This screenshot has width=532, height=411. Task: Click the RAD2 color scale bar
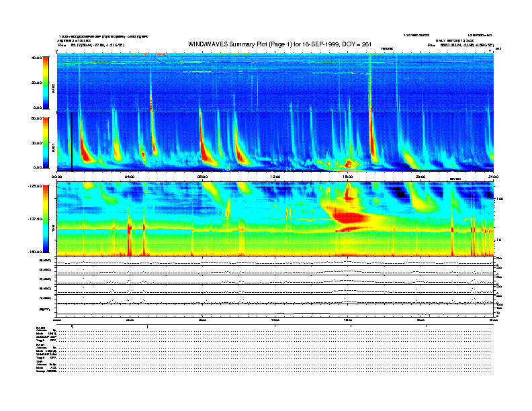[46, 83]
